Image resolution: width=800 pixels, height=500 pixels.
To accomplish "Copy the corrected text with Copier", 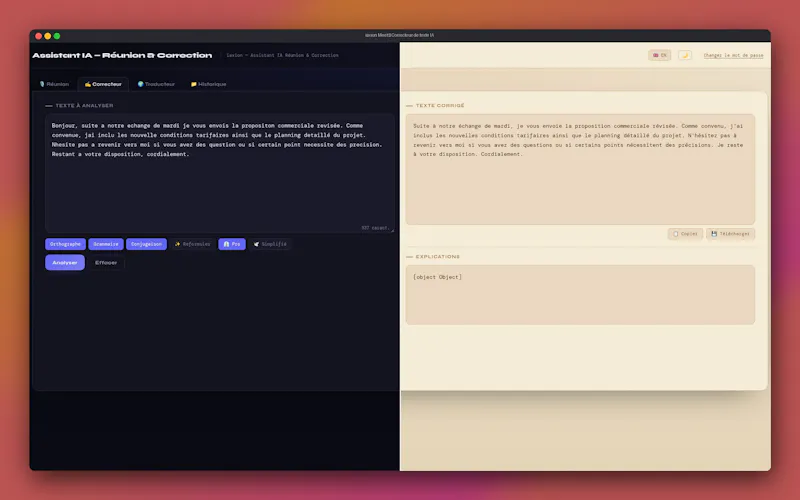I will coord(685,234).
